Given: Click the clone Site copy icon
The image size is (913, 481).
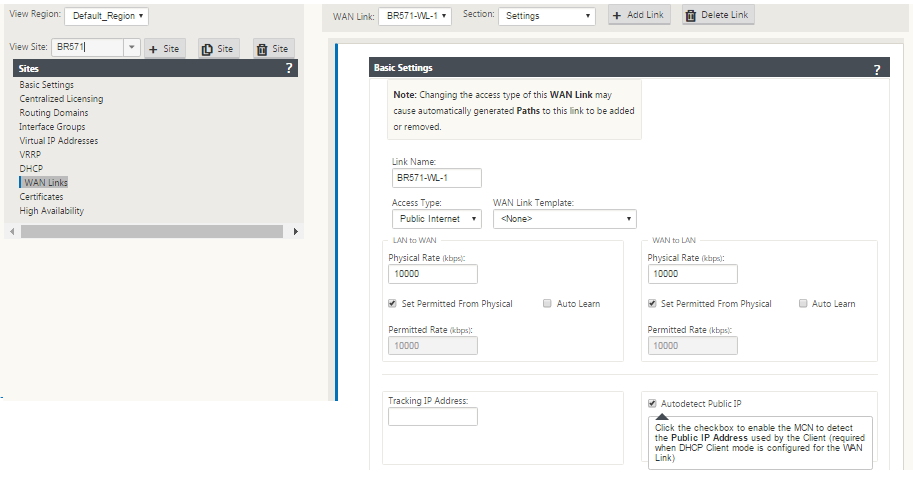Looking at the screenshot, I should coord(207,49).
